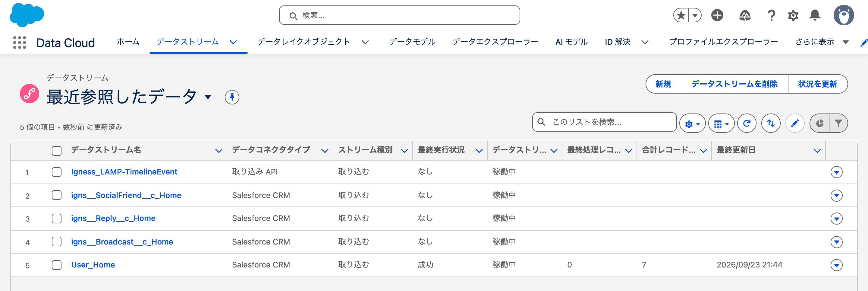
Task: Select the データストリーム tab
Action: [x=188, y=42]
